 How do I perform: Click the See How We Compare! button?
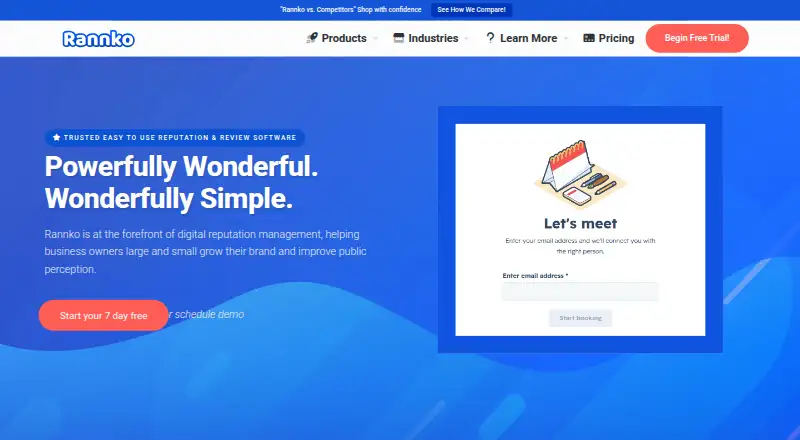click(471, 10)
